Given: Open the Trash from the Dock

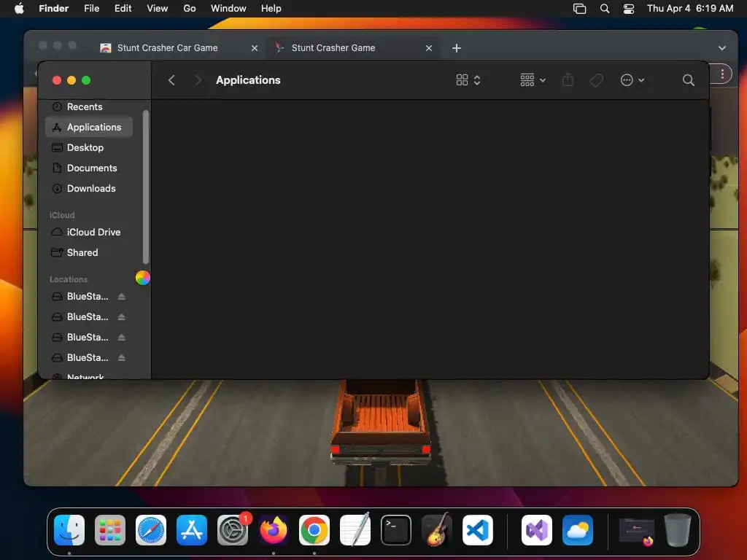Looking at the screenshot, I should click(678, 530).
